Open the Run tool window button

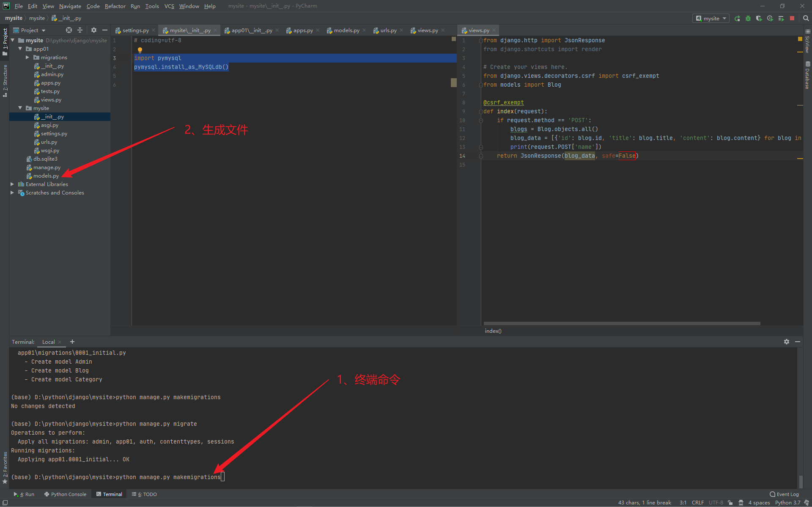24,494
